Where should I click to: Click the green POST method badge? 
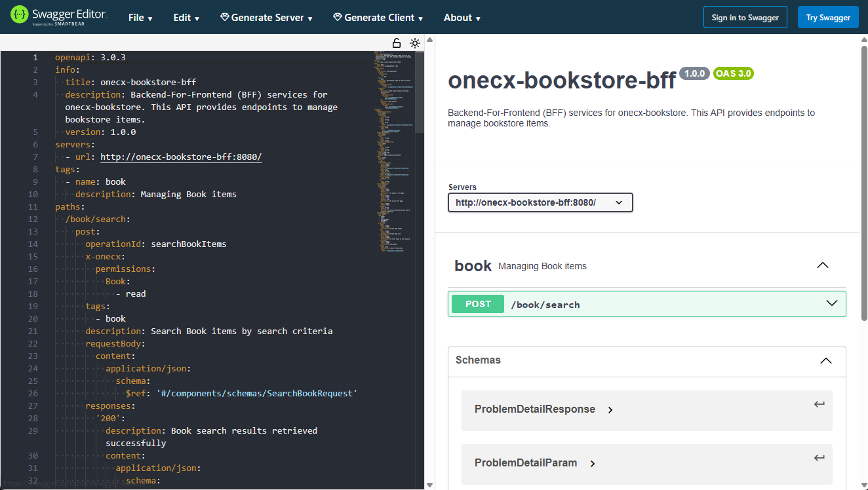tap(477, 303)
